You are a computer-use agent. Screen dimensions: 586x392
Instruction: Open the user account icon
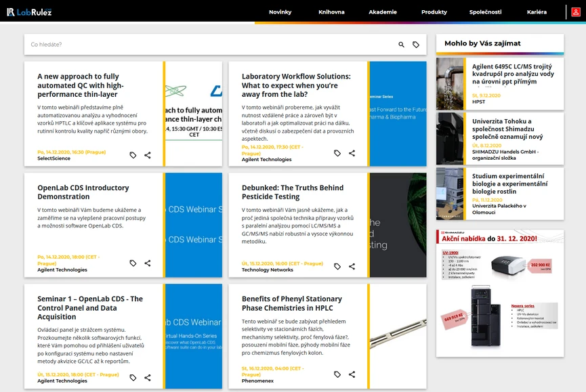pyautogui.click(x=576, y=12)
